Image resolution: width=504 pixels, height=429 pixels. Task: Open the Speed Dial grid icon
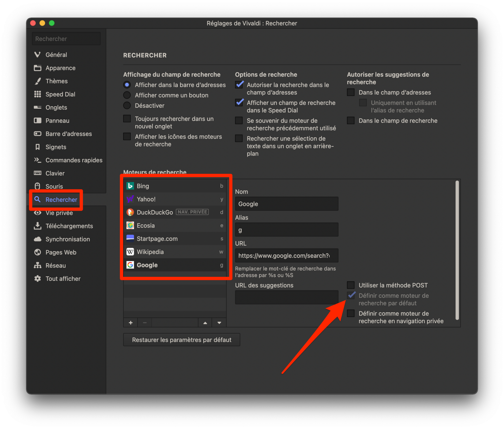click(38, 94)
